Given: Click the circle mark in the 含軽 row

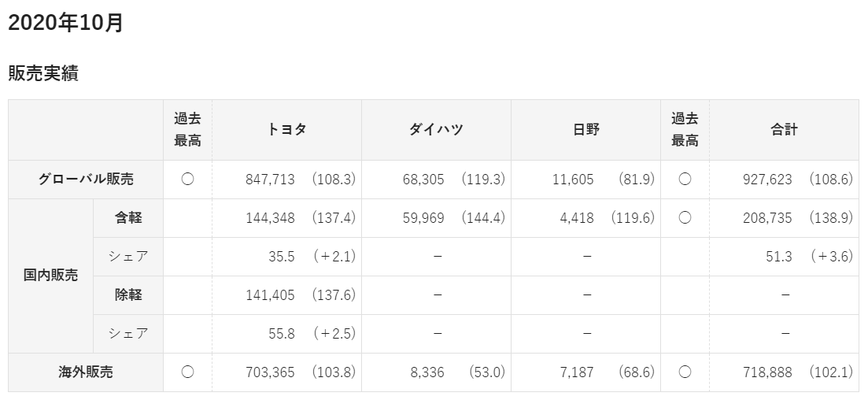Looking at the screenshot, I should [x=685, y=218].
